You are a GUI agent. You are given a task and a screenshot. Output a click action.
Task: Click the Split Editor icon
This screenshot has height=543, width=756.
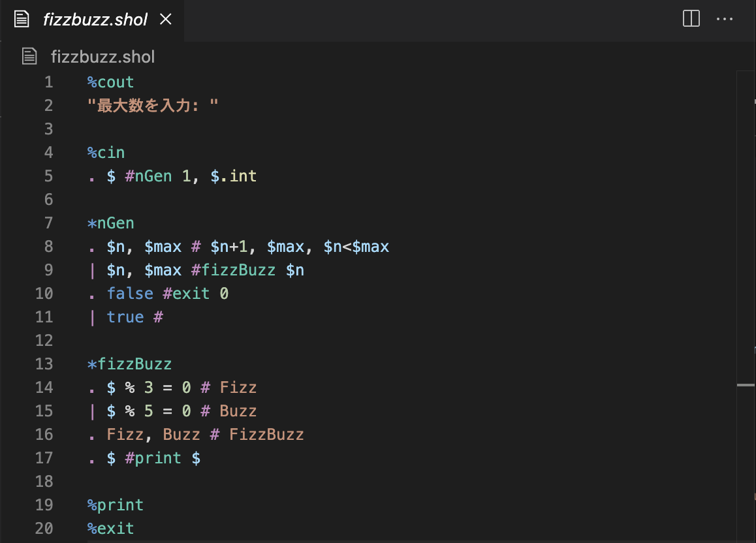tap(691, 19)
